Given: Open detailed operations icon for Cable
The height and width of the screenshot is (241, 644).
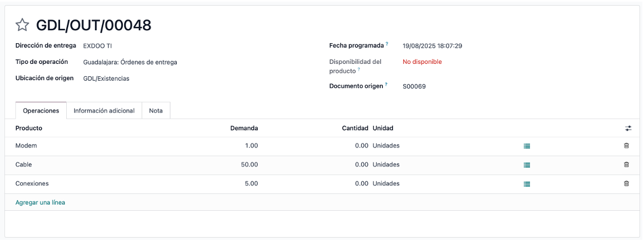Looking at the screenshot, I should 527,165.
